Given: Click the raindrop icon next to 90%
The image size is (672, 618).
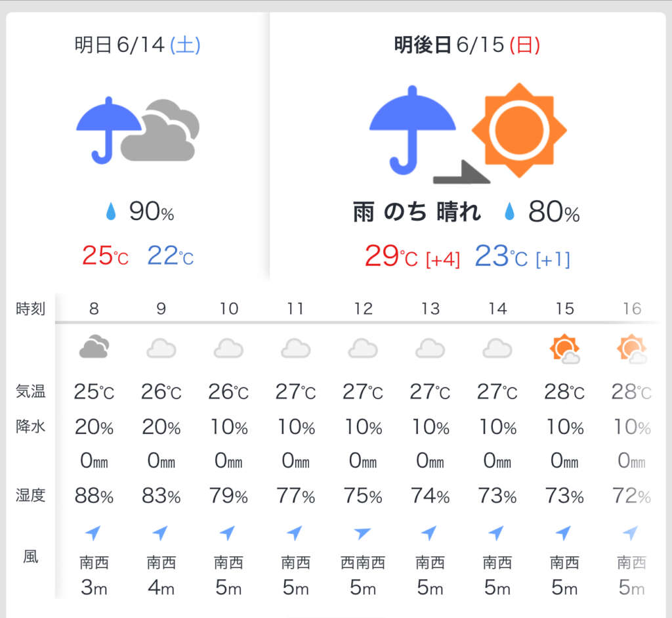Looking at the screenshot, I should point(111,211).
